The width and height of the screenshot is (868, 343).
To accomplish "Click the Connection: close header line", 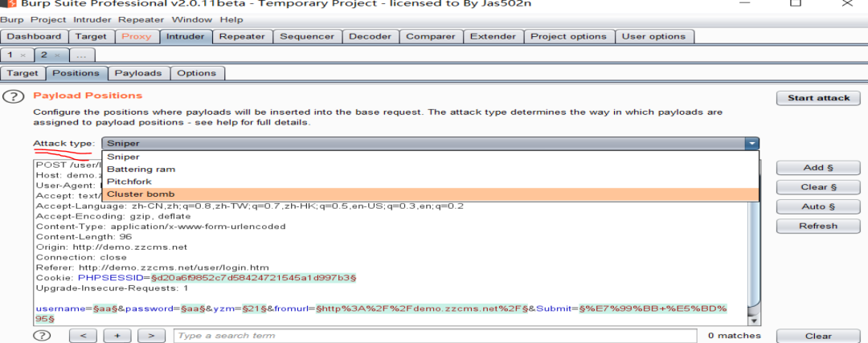I will 81,257.
